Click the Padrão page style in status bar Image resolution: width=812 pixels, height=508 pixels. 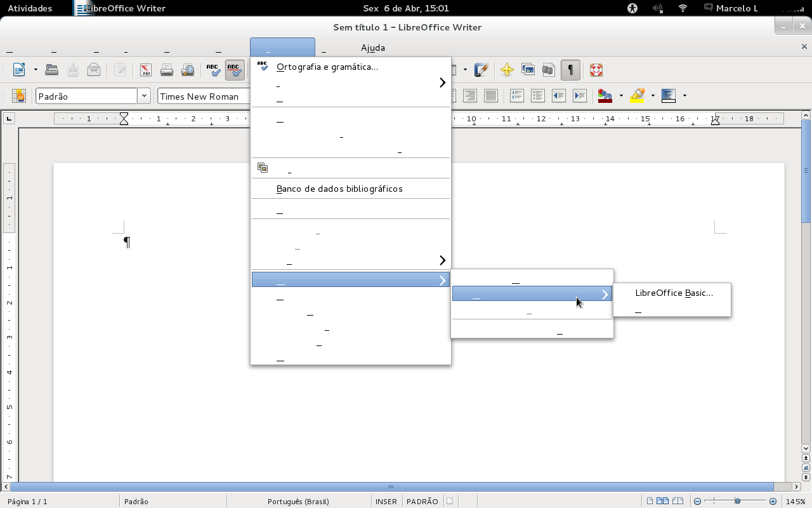pos(136,502)
